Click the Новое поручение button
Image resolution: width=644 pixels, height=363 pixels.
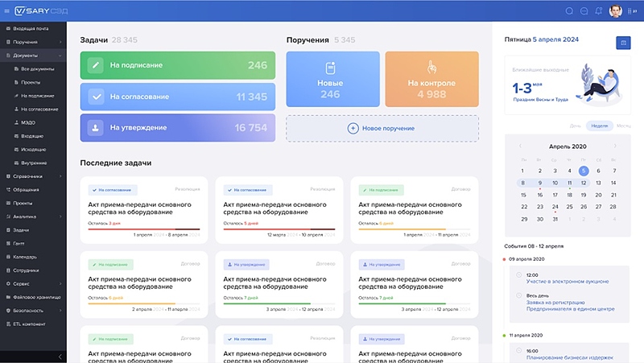(382, 128)
